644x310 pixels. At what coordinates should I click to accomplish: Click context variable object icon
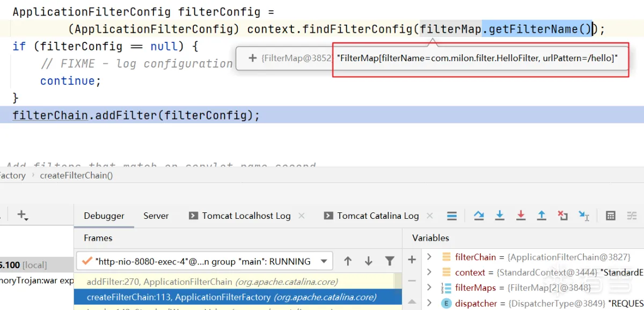447,272
